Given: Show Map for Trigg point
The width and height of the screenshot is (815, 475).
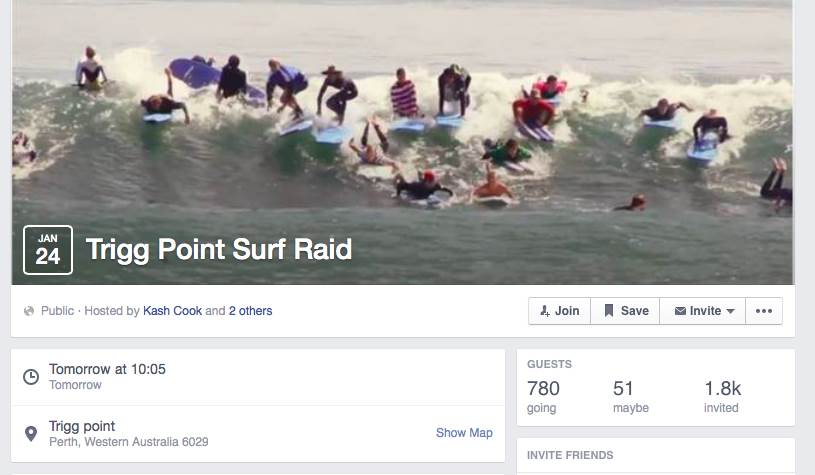Looking at the screenshot, I should coord(464,433).
